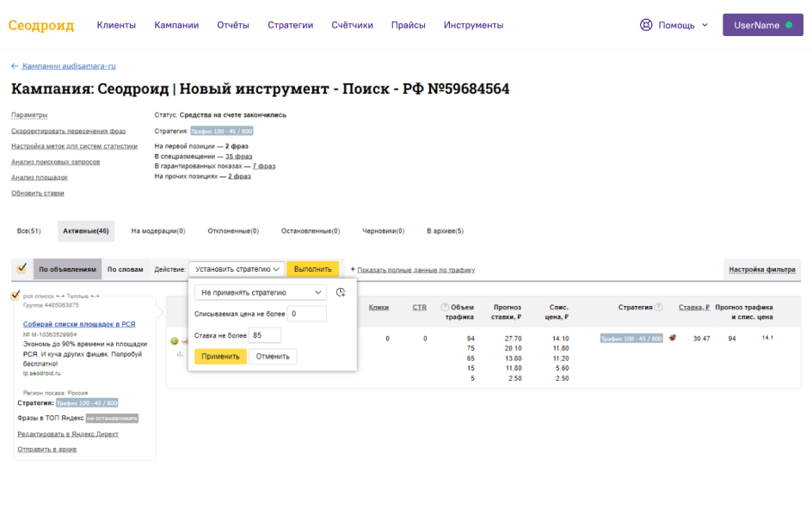This screenshot has height=527, width=812.
Task: Click help icon next to Объем трафика
Action: click(x=445, y=307)
